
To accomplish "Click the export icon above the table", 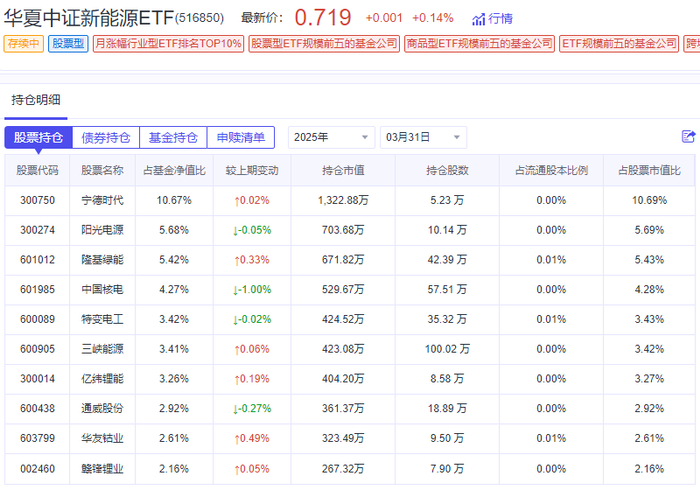I will (x=688, y=137).
